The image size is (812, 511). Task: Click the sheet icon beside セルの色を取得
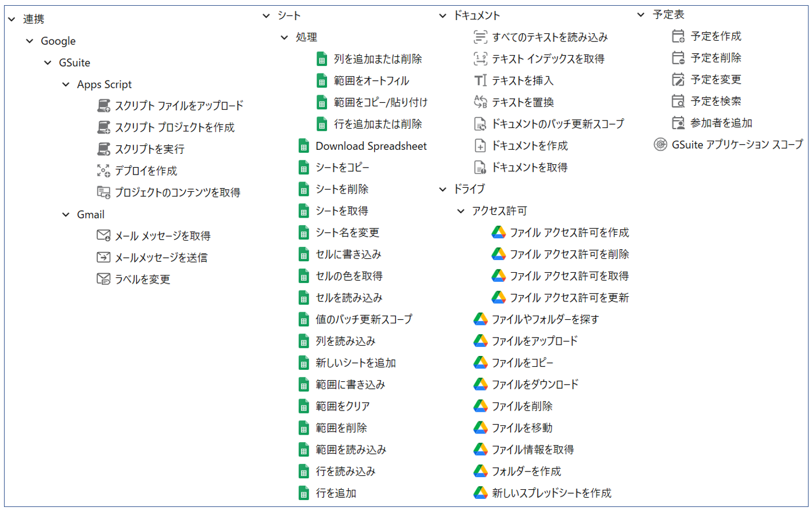304,276
